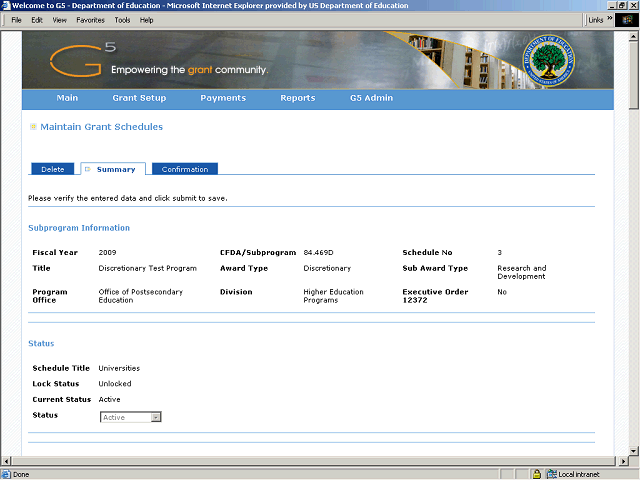Click Schedule No value 3
640x480 pixels.
(x=499, y=252)
